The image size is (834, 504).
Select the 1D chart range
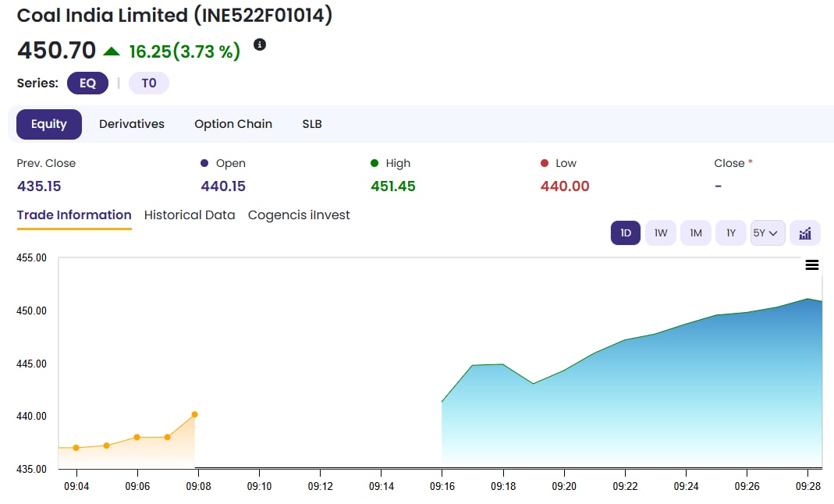click(625, 232)
